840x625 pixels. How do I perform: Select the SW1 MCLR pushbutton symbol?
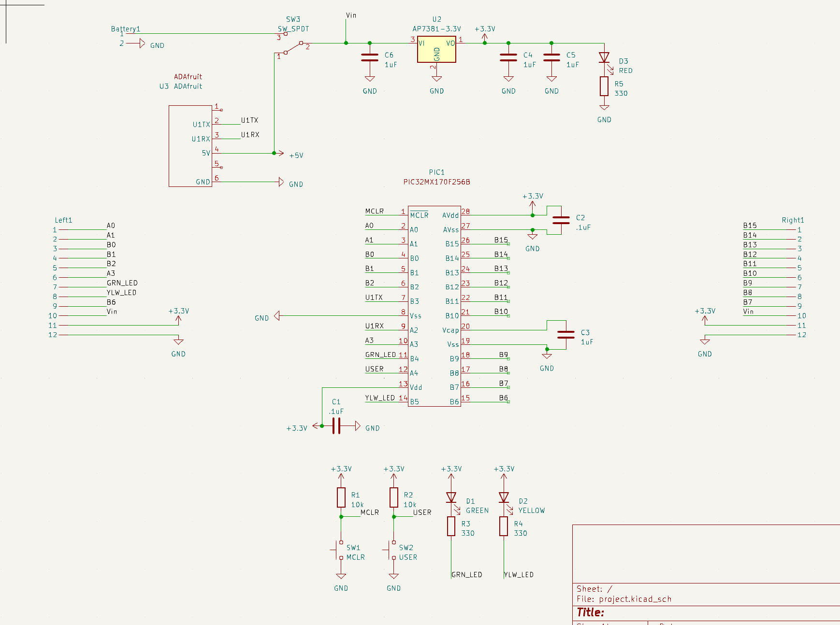pyautogui.click(x=339, y=550)
